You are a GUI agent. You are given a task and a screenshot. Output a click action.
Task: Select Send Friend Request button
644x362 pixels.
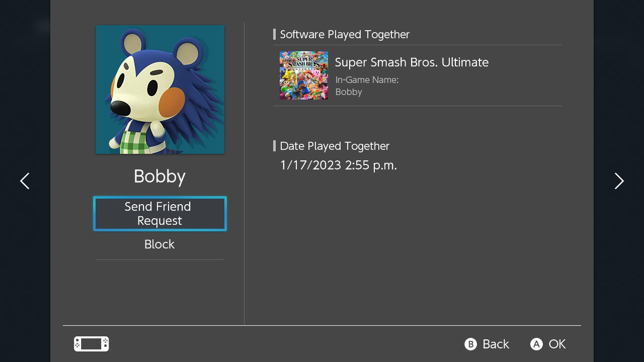[x=160, y=214]
